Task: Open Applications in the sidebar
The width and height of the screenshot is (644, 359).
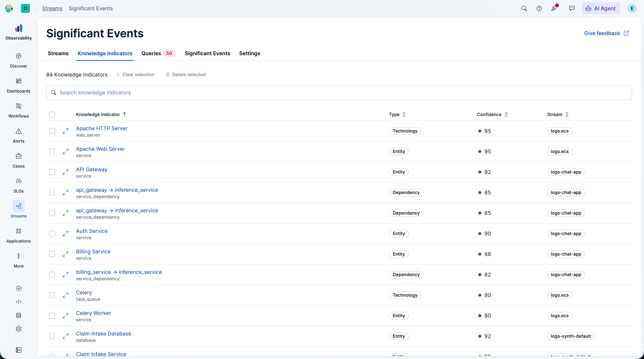Action: pos(18,236)
